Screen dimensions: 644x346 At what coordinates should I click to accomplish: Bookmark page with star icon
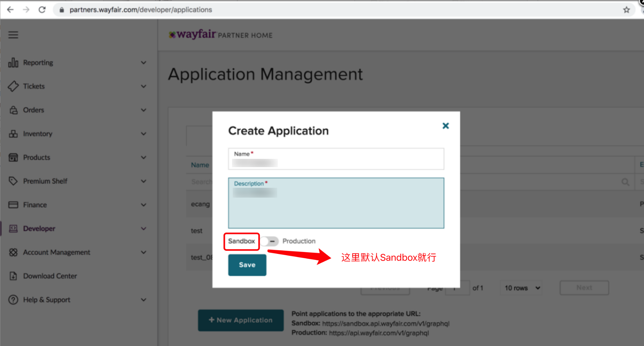pos(626,10)
